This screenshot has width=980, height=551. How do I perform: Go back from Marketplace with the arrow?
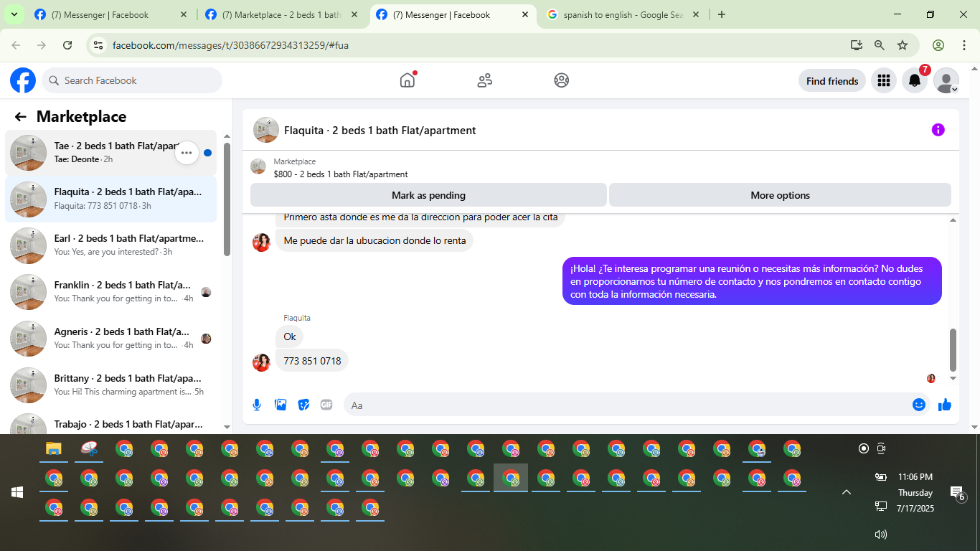(20, 117)
